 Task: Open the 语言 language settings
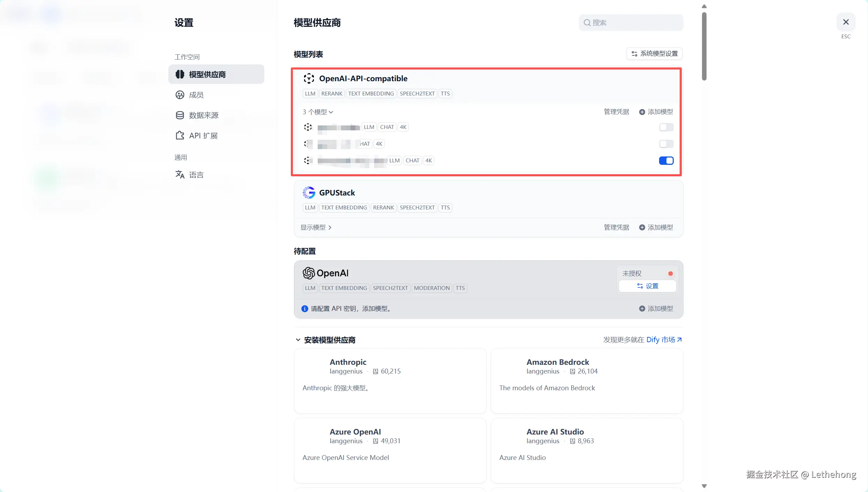(196, 175)
